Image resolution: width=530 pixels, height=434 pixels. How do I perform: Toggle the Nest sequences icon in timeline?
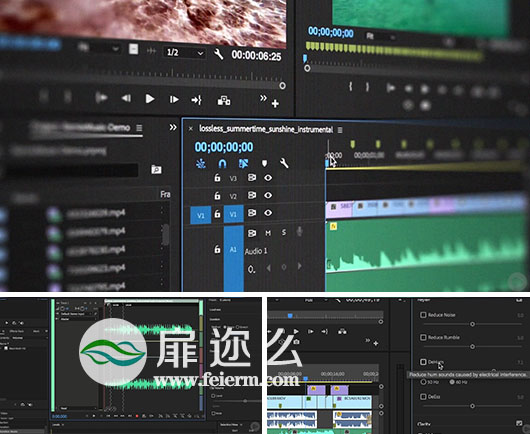click(x=201, y=164)
